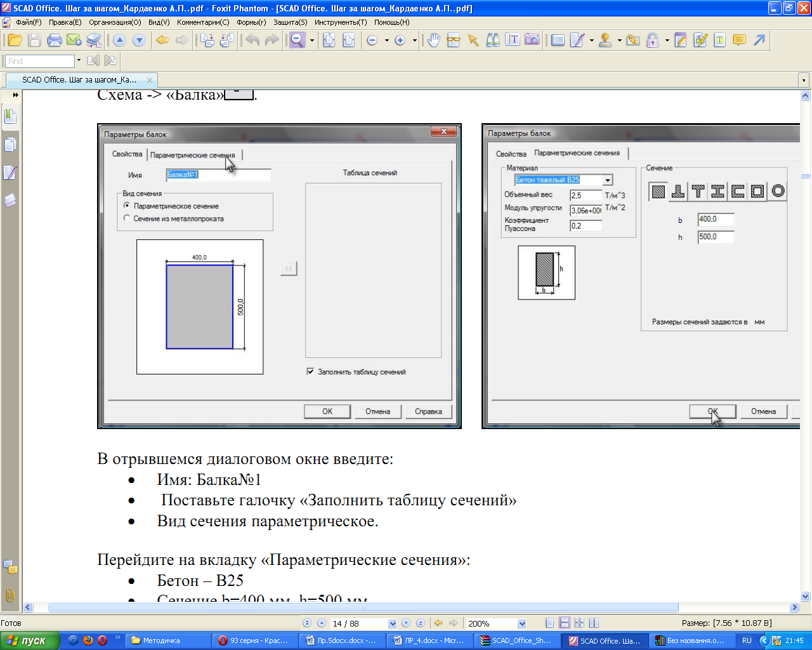Open the page number dropdown in status bar
Image resolution: width=812 pixels, height=650 pixels.
392,623
